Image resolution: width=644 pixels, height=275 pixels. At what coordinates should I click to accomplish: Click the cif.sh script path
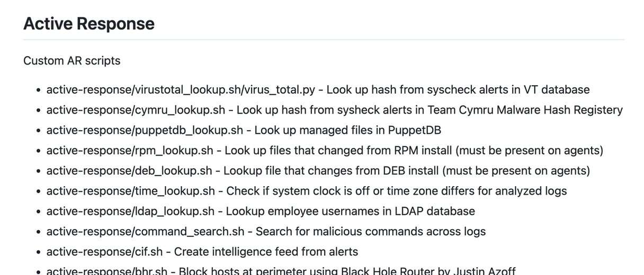(x=106, y=251)
